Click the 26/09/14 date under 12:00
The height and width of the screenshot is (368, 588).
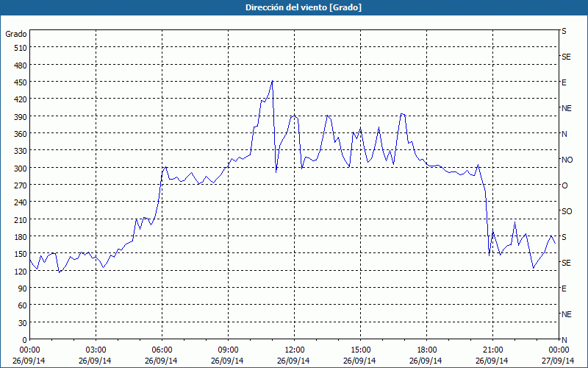[293, 361]
